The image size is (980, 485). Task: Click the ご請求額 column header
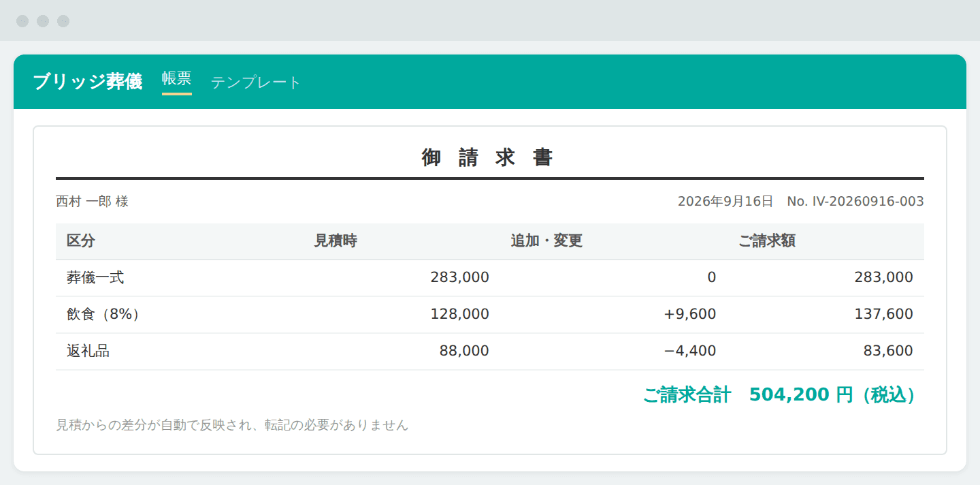767,241
